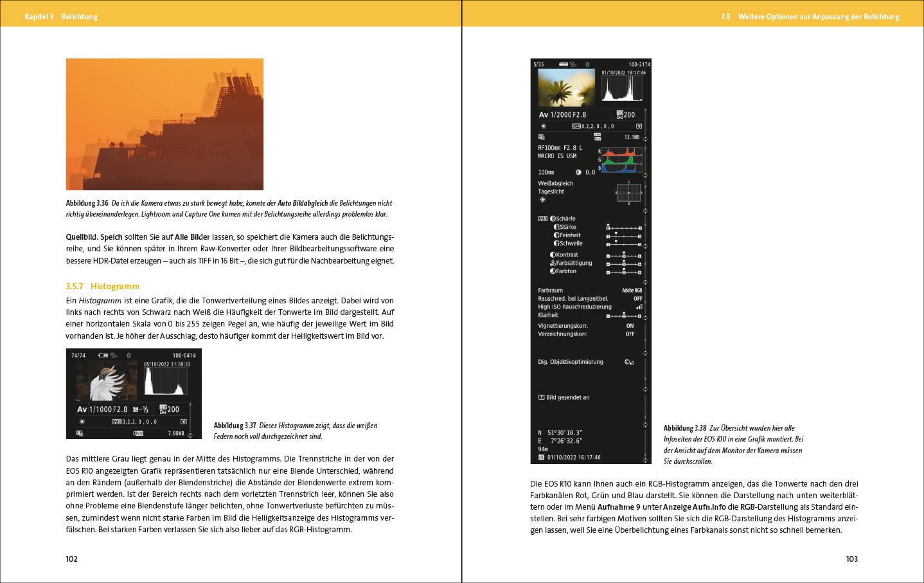Screen dimensions: 924x583
Task: Click the Wi-Fi icon in the goose playback screen
Action: [x=113, y=355]
